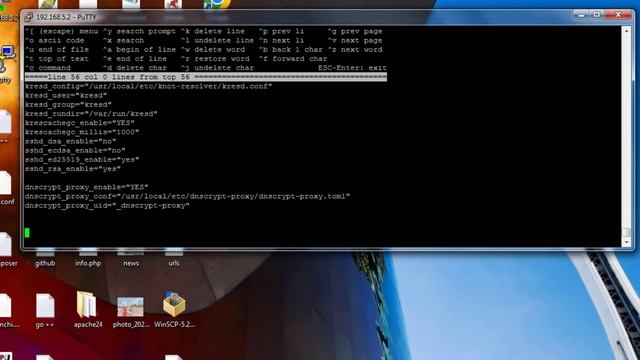Click the "^z next word" help entry
The width and height of the screenshot is (640, 360).
tap(355, 49)
